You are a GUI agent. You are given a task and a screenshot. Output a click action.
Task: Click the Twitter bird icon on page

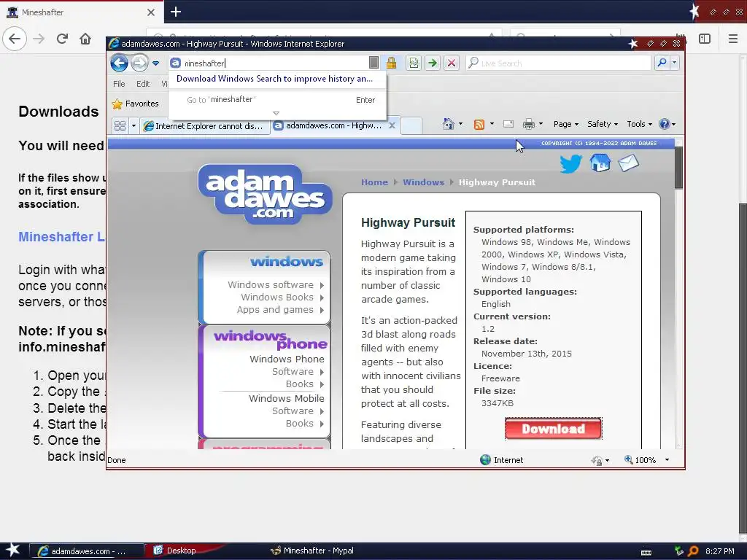[570, 164]
